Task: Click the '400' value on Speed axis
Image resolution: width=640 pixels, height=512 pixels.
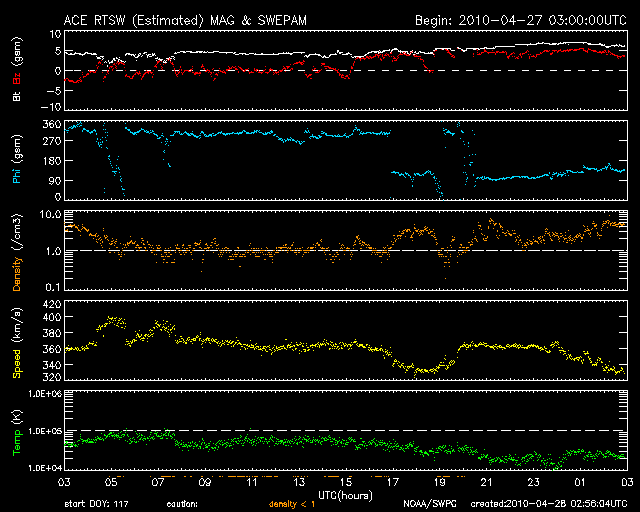Action: pyautogui.click(x=52, y=317)
